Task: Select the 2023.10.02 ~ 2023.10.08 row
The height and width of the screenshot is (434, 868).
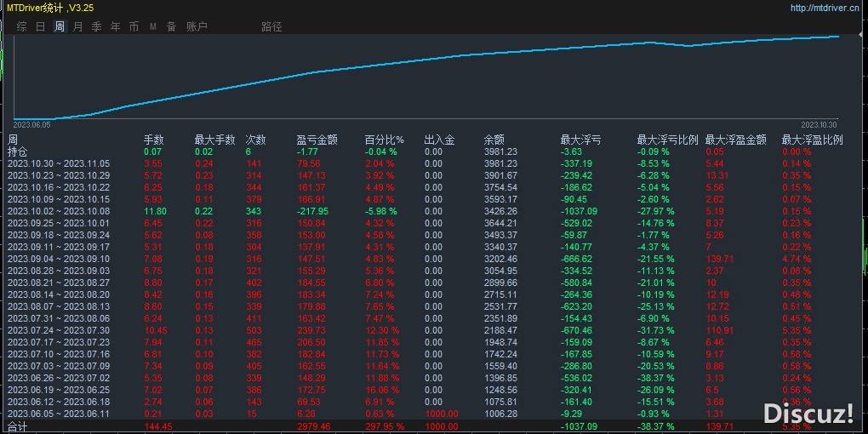Action: 59,211
